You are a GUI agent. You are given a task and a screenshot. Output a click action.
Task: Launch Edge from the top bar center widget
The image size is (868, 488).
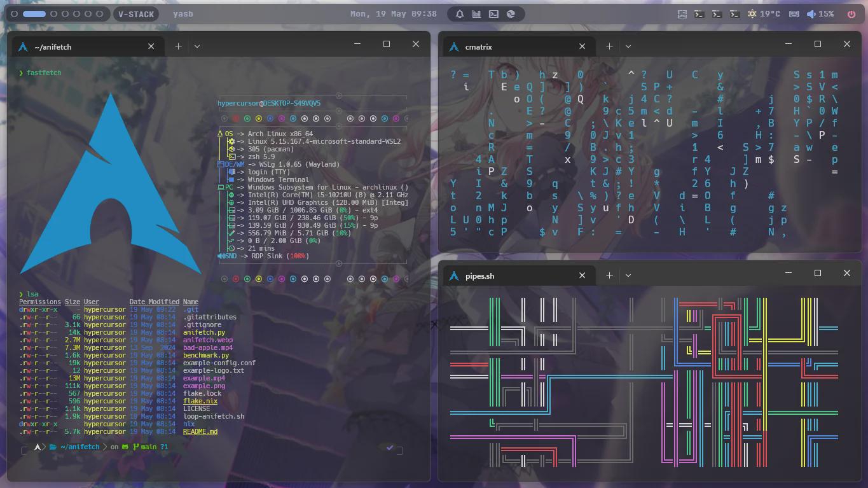click(x=511, y=13)
